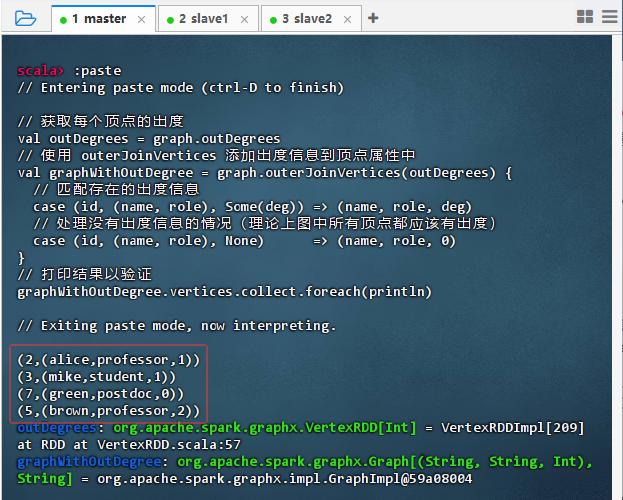Click the 'scala>' prompt text
Viewport: 623px width, 500px height.
coord(40,70)
